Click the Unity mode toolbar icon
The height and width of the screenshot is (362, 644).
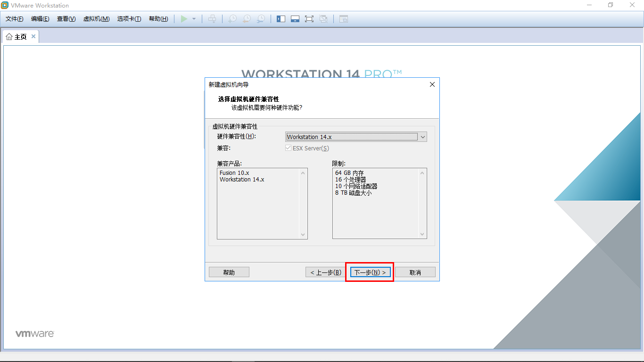click(323, 19)
